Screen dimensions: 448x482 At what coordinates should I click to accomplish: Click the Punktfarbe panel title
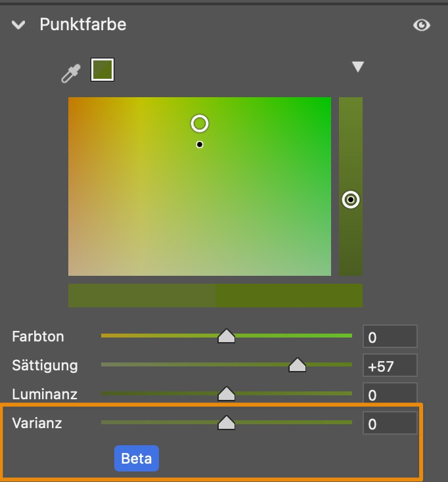83,25
